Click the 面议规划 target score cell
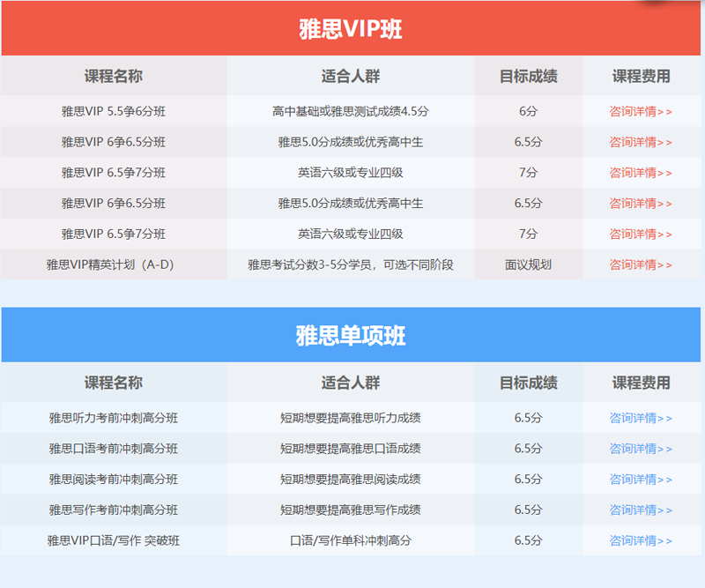This screenshot has width=705, height=588. tap(528, 264)
